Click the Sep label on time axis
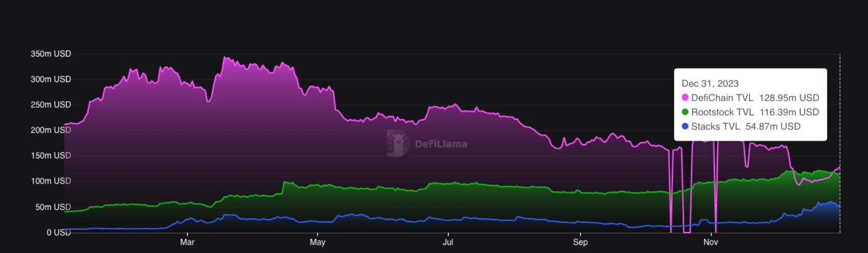The width and height of the screenshot is (868, 253). pos(580,242)
